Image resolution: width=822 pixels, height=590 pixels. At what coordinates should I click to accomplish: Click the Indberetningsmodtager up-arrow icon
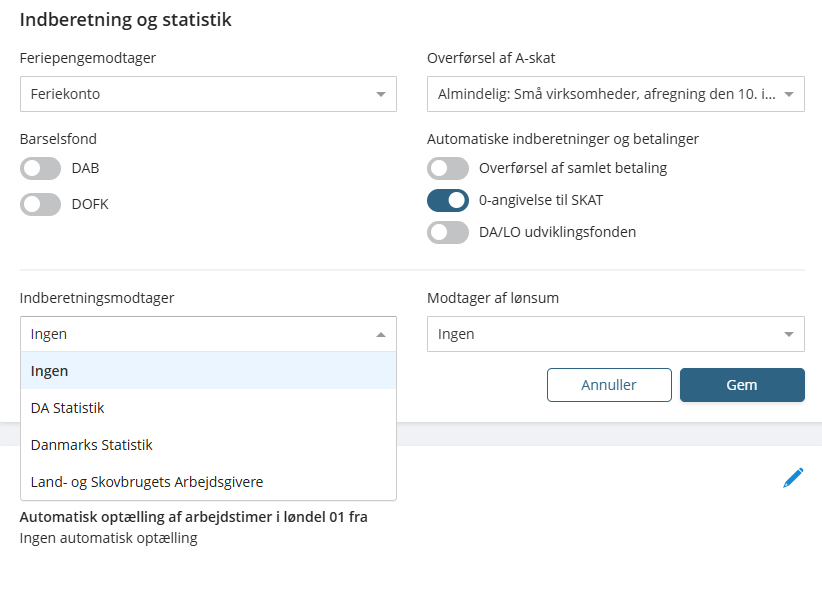381,335
